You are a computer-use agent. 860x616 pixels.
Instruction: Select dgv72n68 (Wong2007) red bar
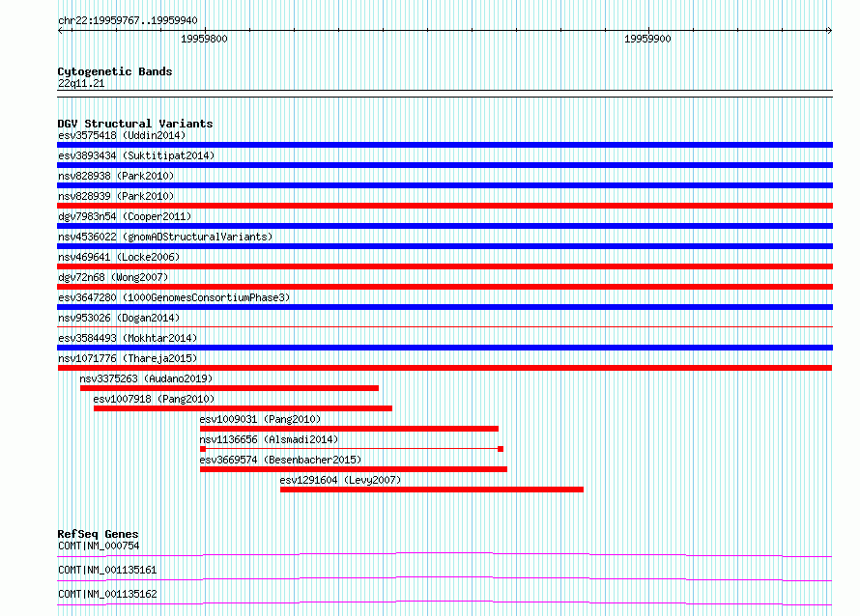444,287
